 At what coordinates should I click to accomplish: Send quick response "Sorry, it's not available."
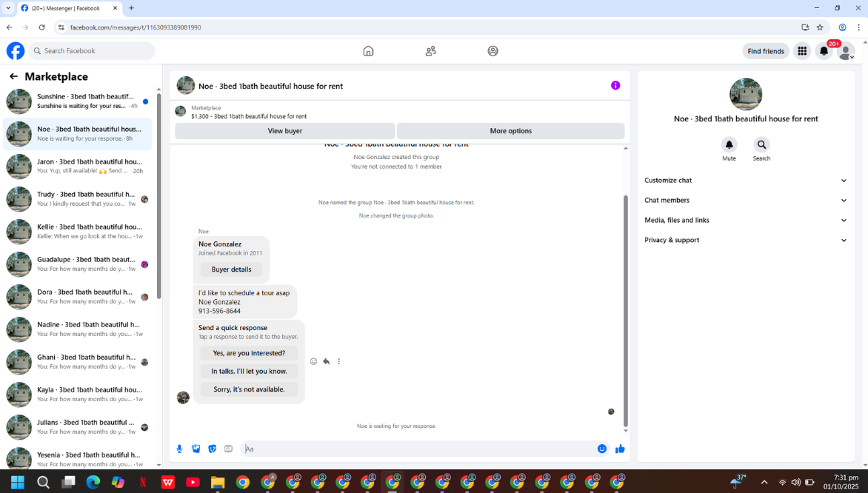pos(249,389)
